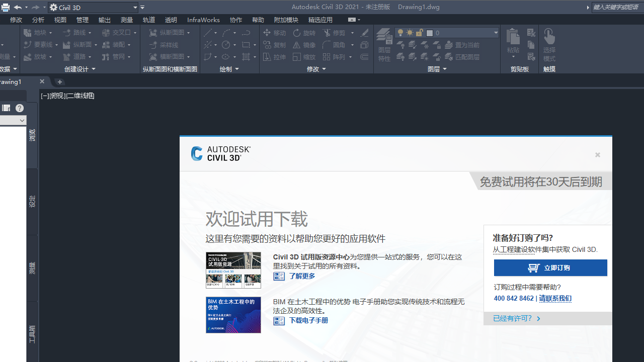Click 匹配图层 match layer
This screenshot has height=362, width=644.
(x=462, y=57)
